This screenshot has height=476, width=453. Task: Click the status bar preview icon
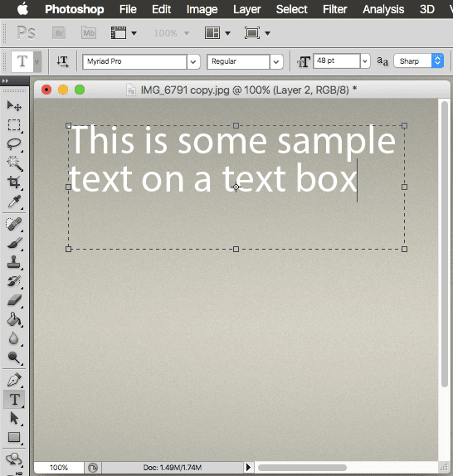(93, 468)
